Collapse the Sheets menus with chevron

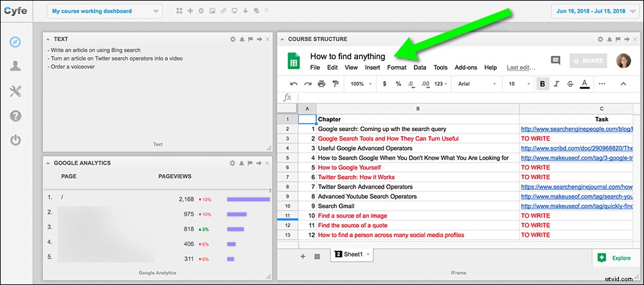(623, 83)
